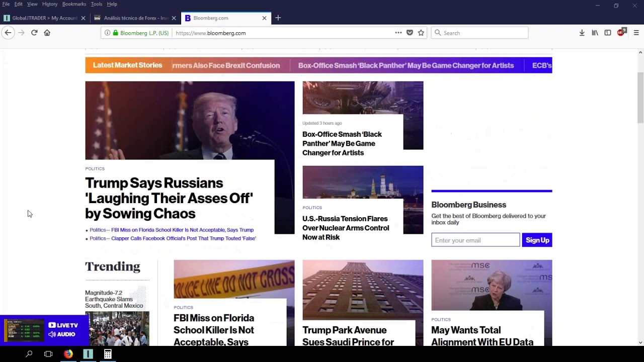This screenshot has width=644, height=362.
Task: Open Trump Says Russians headline
Action: coord(169,198)
